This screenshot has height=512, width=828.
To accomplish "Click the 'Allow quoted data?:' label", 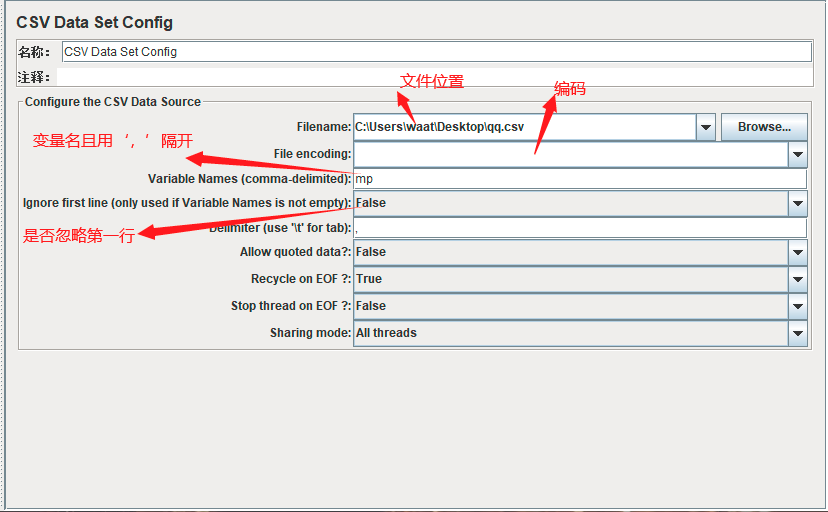I will click(295, 252).
